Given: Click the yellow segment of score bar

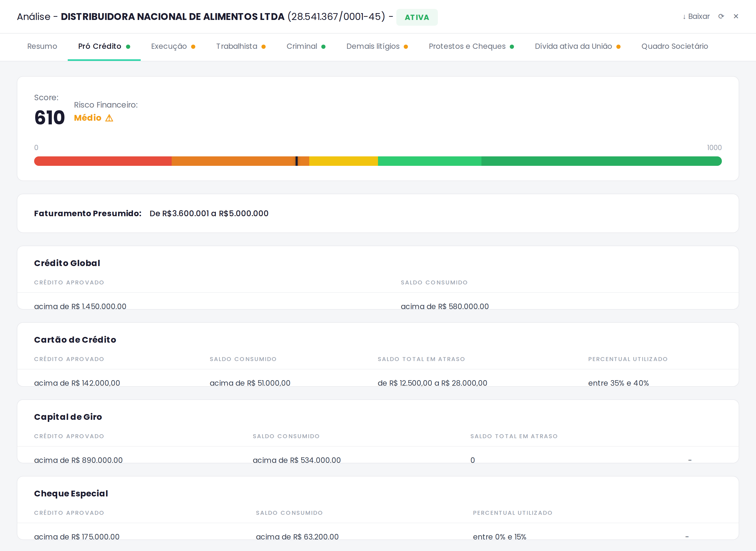Looking at the screenshot, I should pos(343,161).
